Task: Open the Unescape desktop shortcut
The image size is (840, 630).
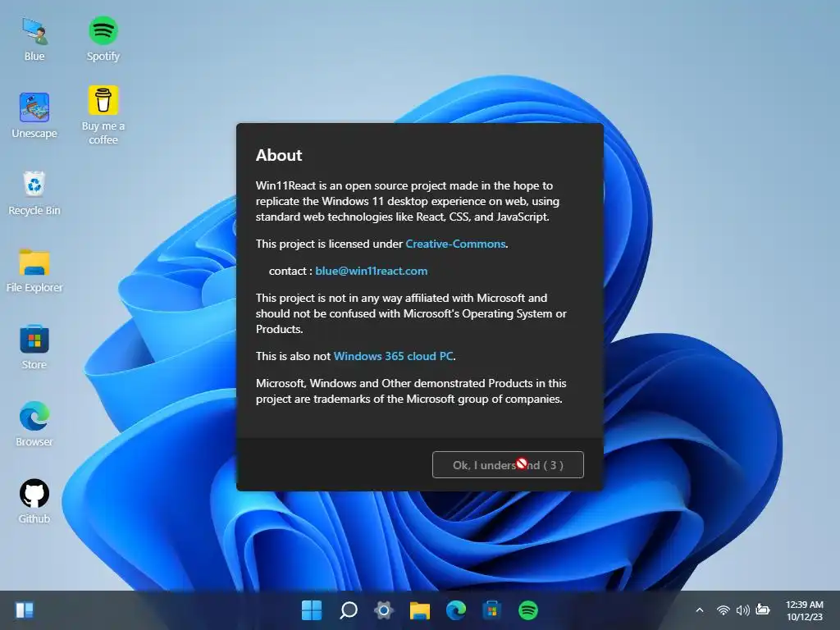Action: (34, 116)
